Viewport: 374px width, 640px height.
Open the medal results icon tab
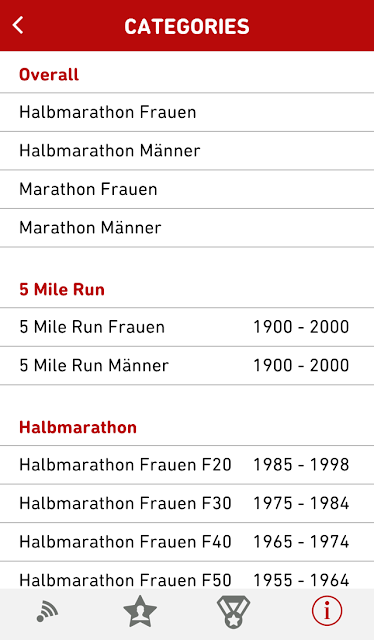(x=233, y=611)
